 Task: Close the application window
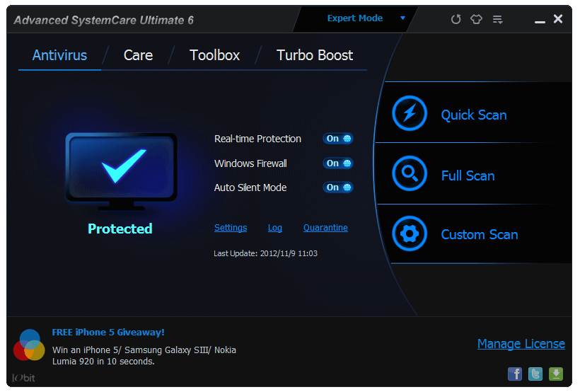coord(558,18)
